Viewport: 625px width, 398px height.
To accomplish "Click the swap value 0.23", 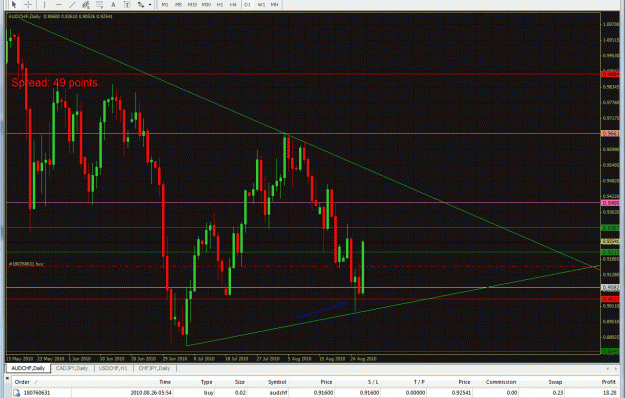I will [x=558, y=393].
